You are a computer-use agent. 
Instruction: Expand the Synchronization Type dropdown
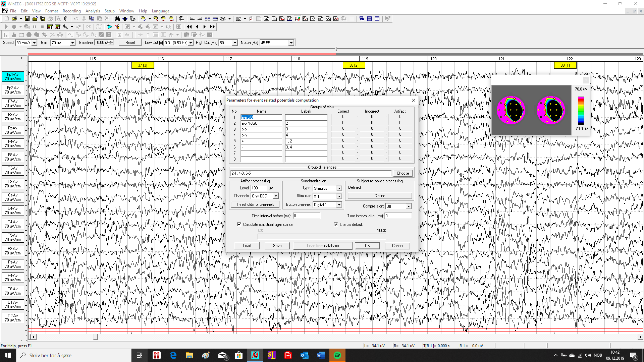coord(339,188)
